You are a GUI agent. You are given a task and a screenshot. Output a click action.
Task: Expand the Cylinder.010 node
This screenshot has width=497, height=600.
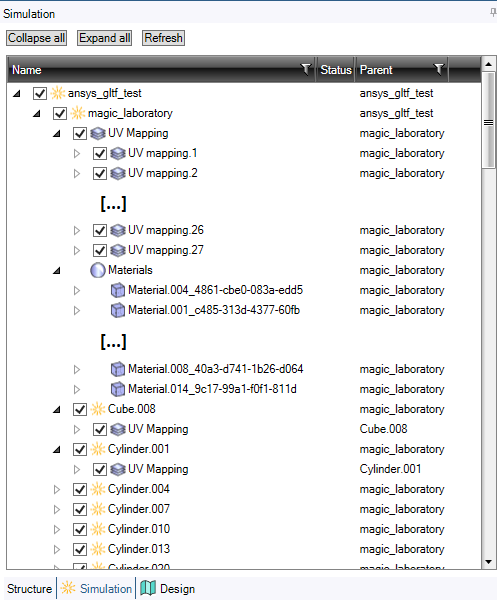pyautogui.click(x=57, y=529)
